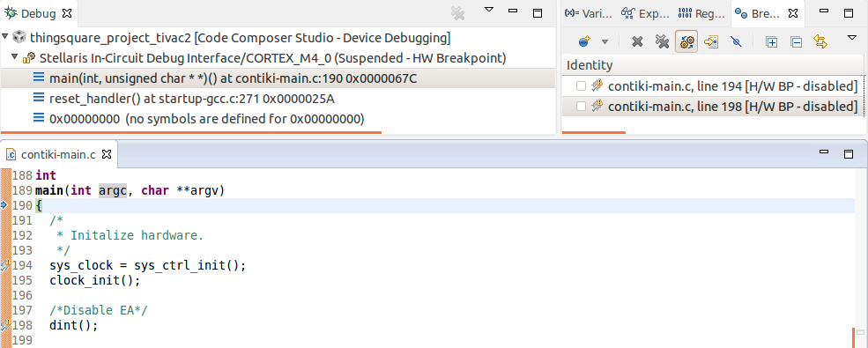Click the hardware breakpoint icon for line 194 entry
Screen dimensions: 868x348
coord(597,85)
